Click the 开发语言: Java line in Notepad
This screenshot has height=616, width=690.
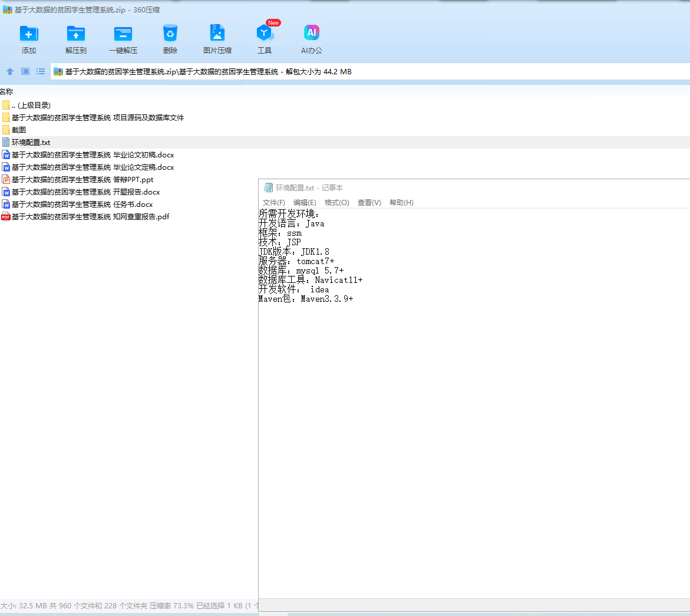pyautogui.click(x=291, y=223)
